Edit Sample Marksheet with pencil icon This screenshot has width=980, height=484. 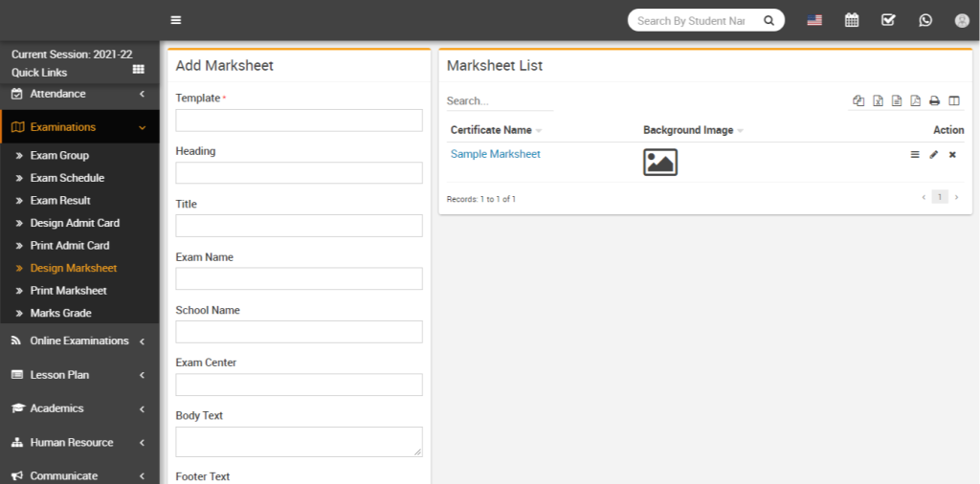click(x=934, y=155)
